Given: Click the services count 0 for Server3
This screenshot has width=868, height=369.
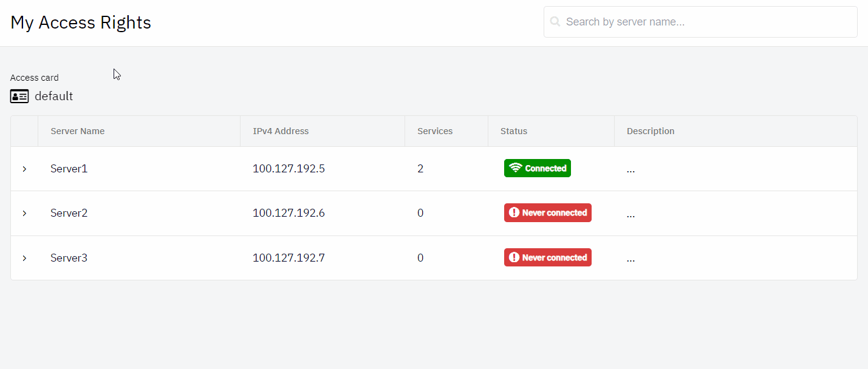Looking at the screenshot, I should point(420,258).
